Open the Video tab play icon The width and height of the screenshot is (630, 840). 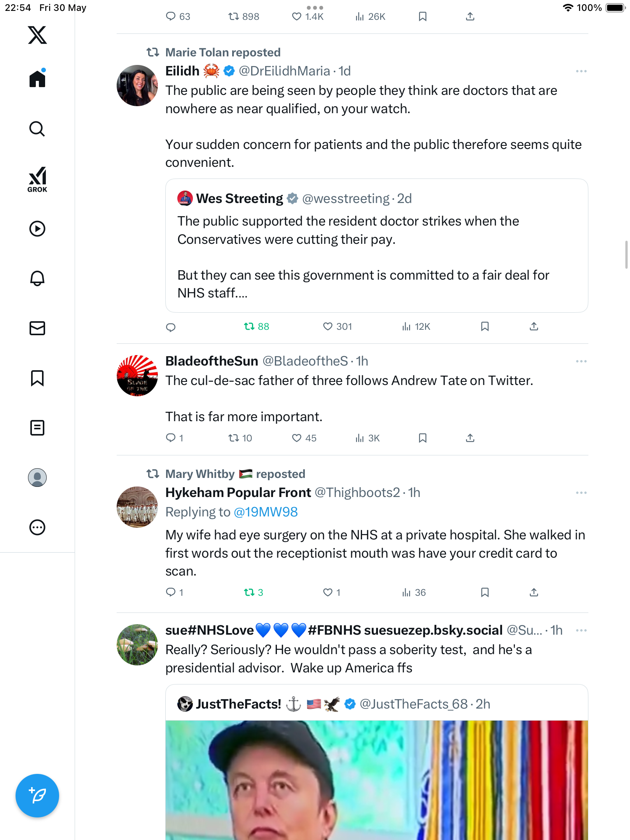click(x=37, y=229)
